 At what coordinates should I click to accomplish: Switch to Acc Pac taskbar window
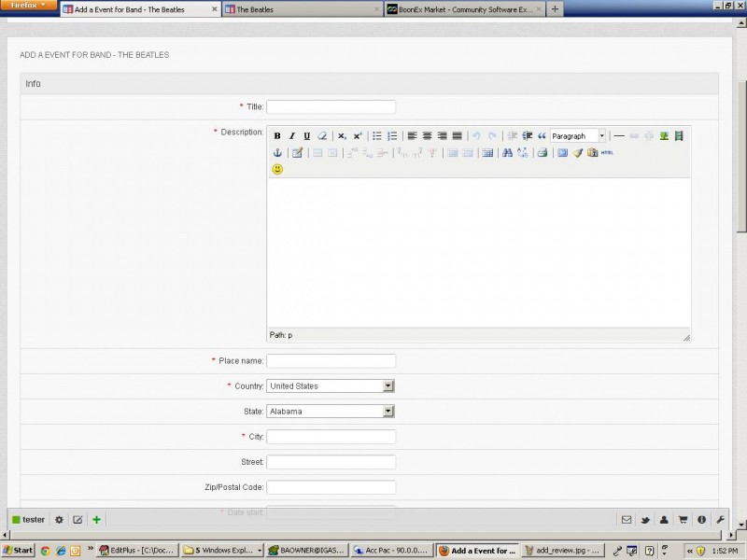[391, 551]
